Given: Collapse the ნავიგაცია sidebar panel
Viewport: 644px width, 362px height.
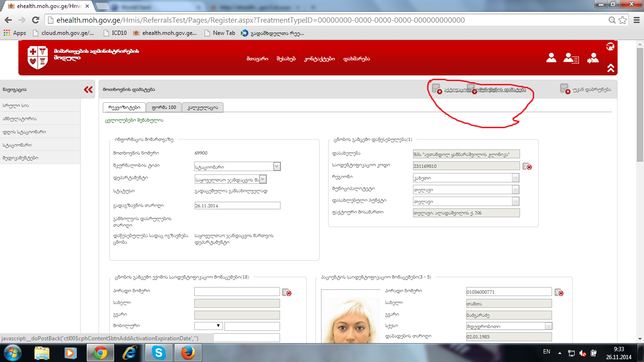Looking at the screenshot, I should [88, 90].
